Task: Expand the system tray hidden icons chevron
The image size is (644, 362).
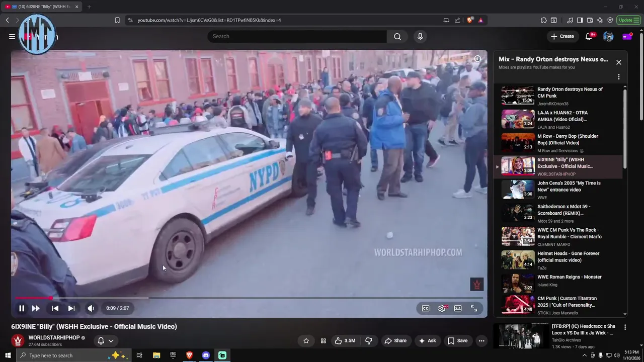Action: pyautogui.click(x=584, y=355)
